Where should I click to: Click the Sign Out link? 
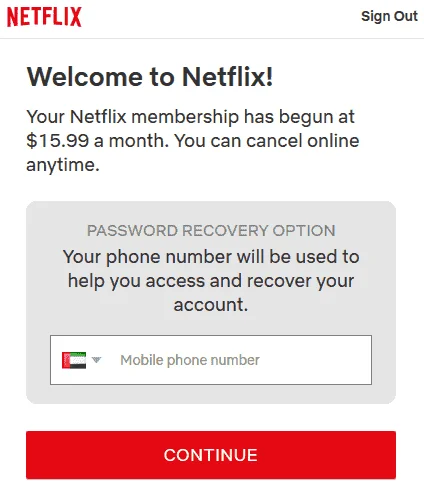pos(389,16)
